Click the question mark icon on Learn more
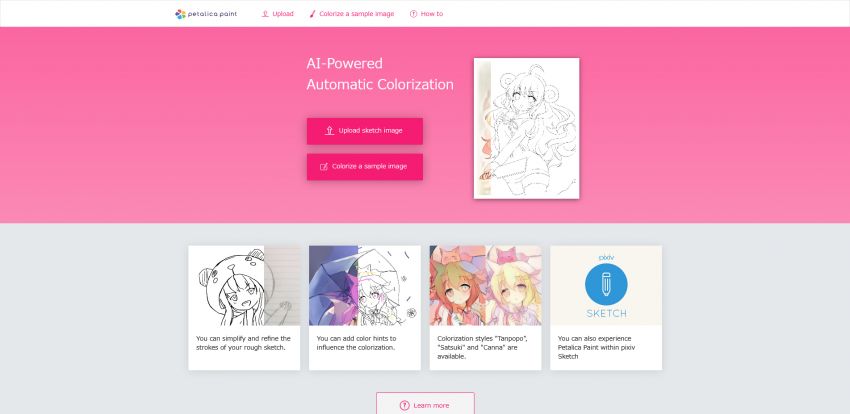Screen dimensions: 850x414 coord(404,405)
